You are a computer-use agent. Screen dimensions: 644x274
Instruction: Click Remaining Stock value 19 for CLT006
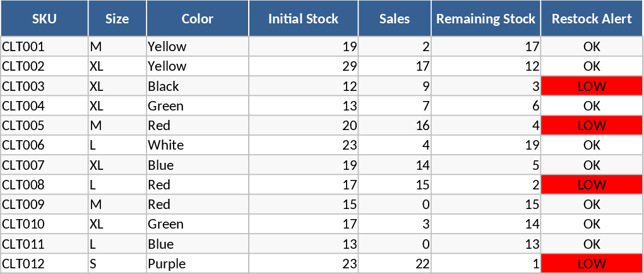[x=486, y=145]
